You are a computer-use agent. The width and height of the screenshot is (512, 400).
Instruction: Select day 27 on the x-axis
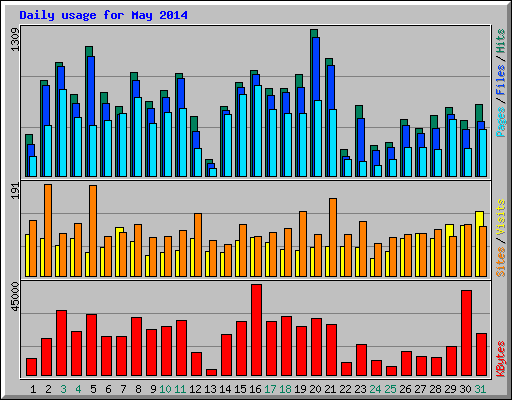(x=420, y=389)
